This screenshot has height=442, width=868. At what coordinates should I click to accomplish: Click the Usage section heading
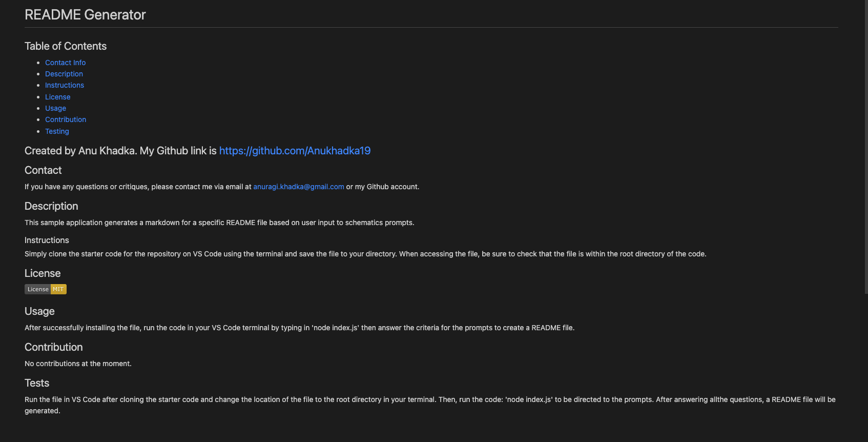pos(39,311)
